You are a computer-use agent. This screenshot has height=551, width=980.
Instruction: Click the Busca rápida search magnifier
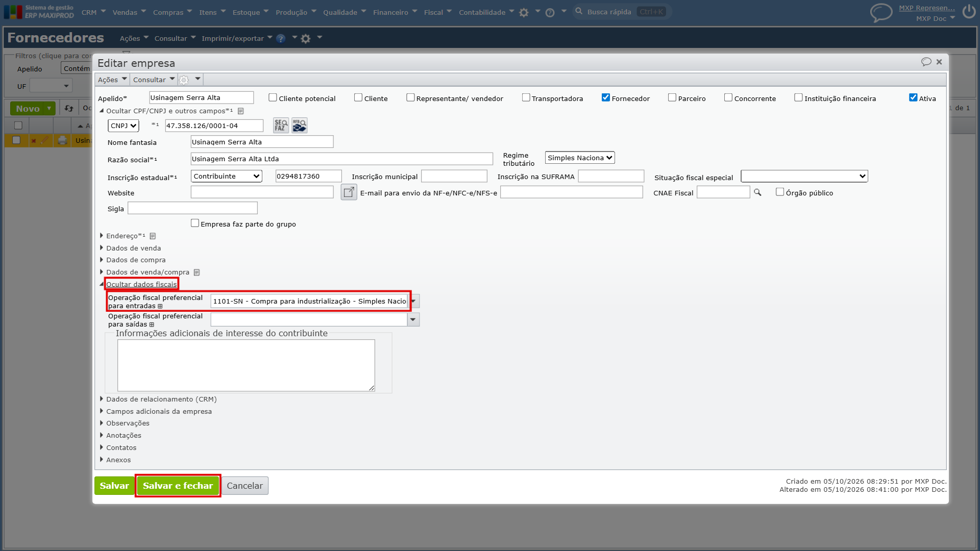point(579,11)
